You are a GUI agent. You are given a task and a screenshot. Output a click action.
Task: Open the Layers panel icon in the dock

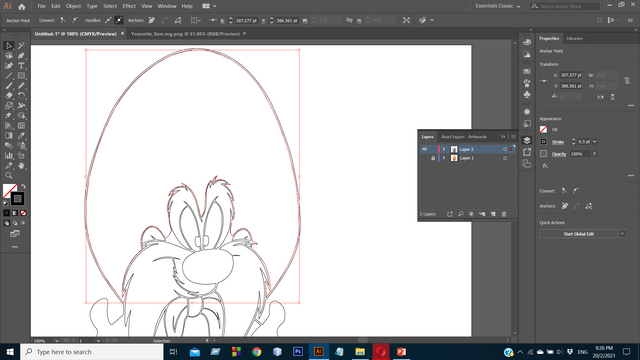pyautogui.click(x=527, y=140)
